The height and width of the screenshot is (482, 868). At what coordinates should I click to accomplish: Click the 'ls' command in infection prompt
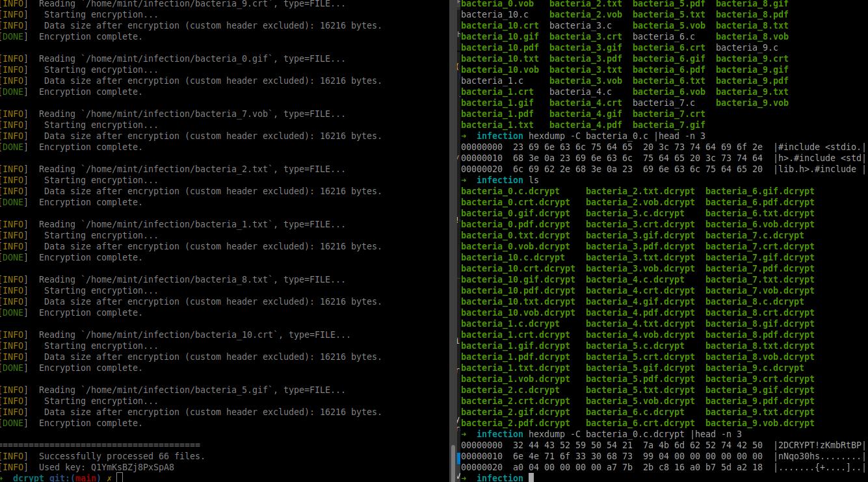click(534, 180)
